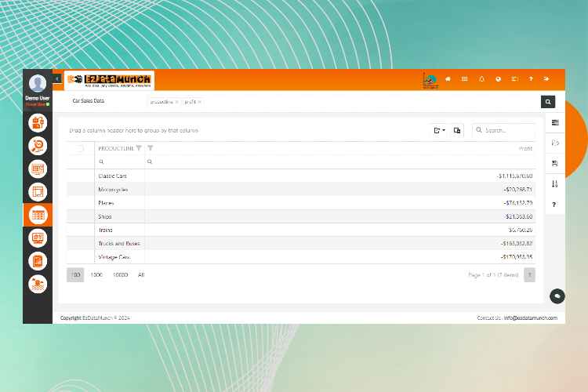Open the robot sidebar icon
This screenshot has width=588, height=392.
pyautogui.click(x=38, y=122)
